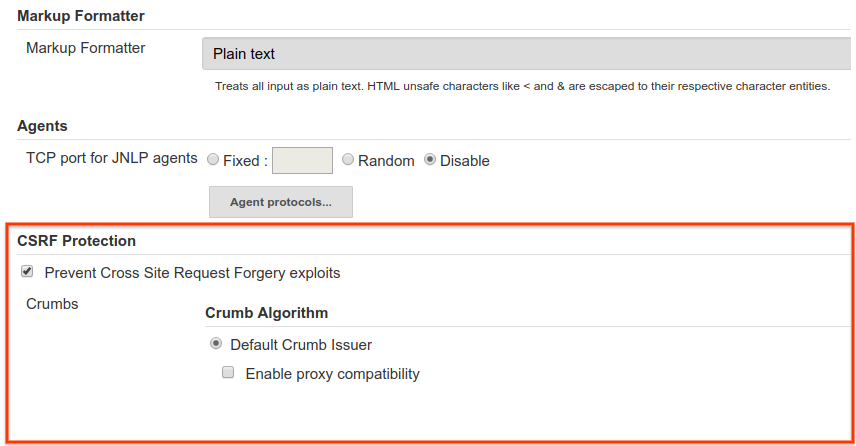Click the CSRF Protection section heading
856x446 pixels.
coord(77,241)
